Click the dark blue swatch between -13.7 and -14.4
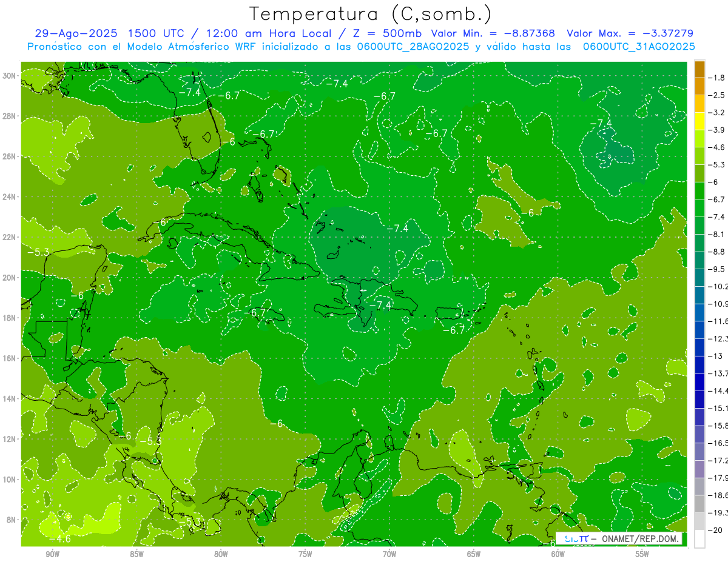Screen dimensions: 728x562 699,382
